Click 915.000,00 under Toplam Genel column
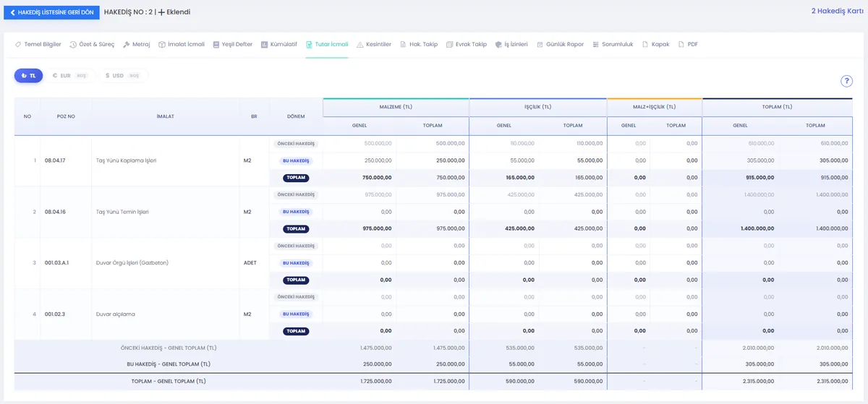Screen dimensions: 868x404 coord(759,178)
